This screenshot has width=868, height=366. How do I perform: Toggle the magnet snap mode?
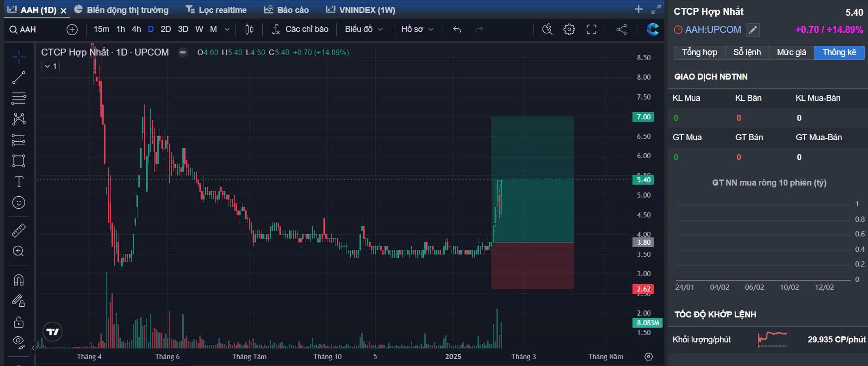(x=19, y=280)
